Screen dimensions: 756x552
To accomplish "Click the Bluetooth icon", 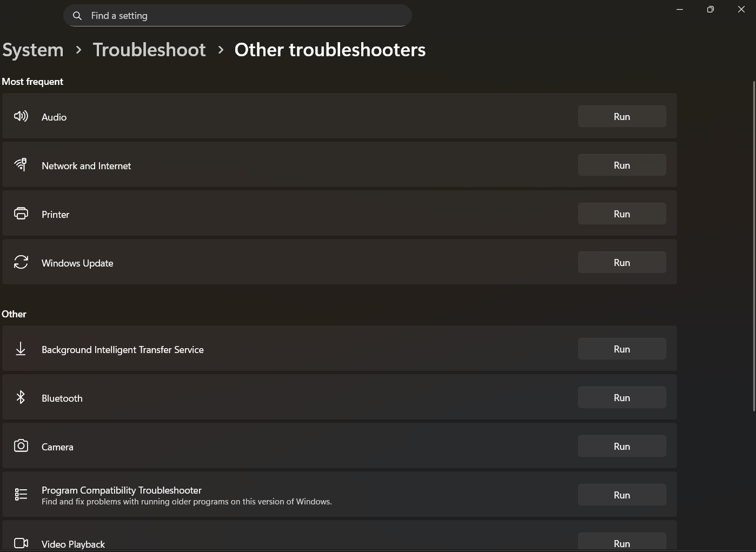I will click(21, 397).
